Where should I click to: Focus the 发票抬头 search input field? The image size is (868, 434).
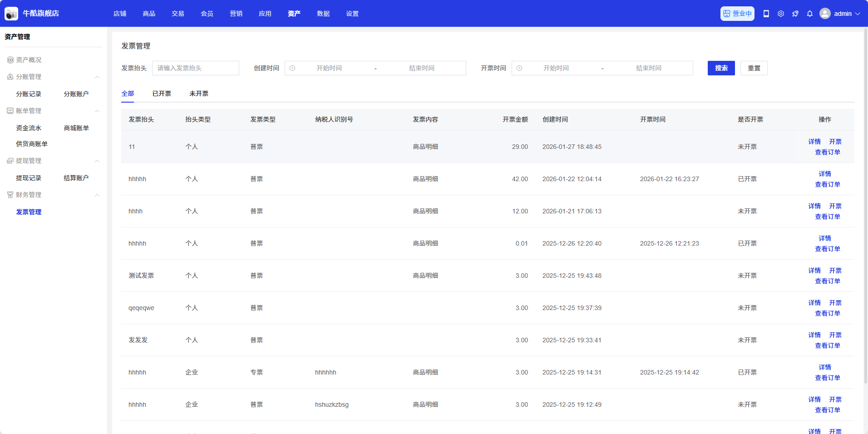click(195, 68)
